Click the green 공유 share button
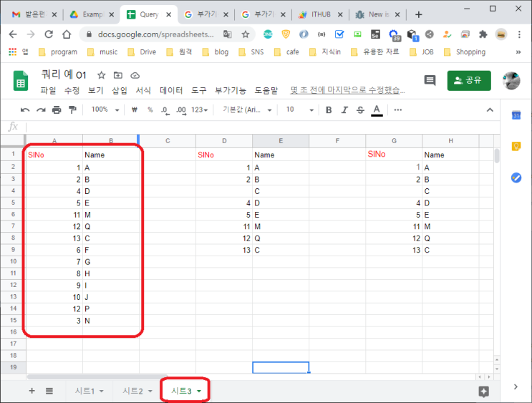Screen dimensions: 532x403 click(x=469, y=81)
